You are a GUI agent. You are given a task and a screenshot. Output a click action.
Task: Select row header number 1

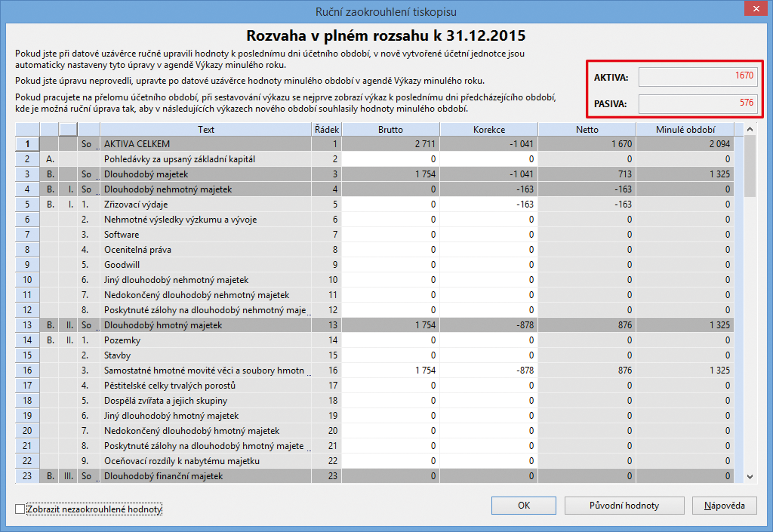click(27, 143)
